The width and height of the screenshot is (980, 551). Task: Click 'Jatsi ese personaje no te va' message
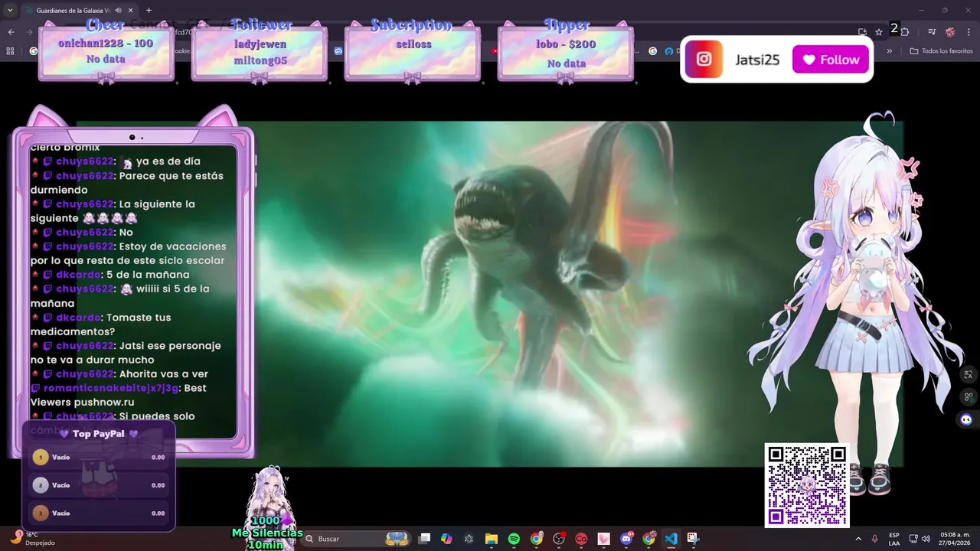tap(126, 353)
